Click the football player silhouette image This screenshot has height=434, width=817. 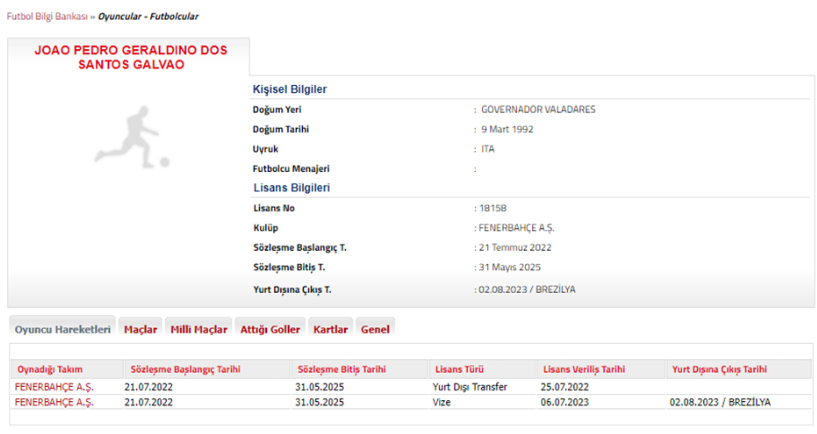[132, 138]
